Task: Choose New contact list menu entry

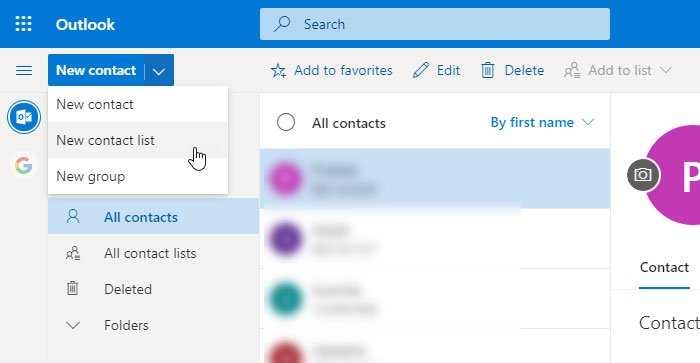Action: click(138, 140)
